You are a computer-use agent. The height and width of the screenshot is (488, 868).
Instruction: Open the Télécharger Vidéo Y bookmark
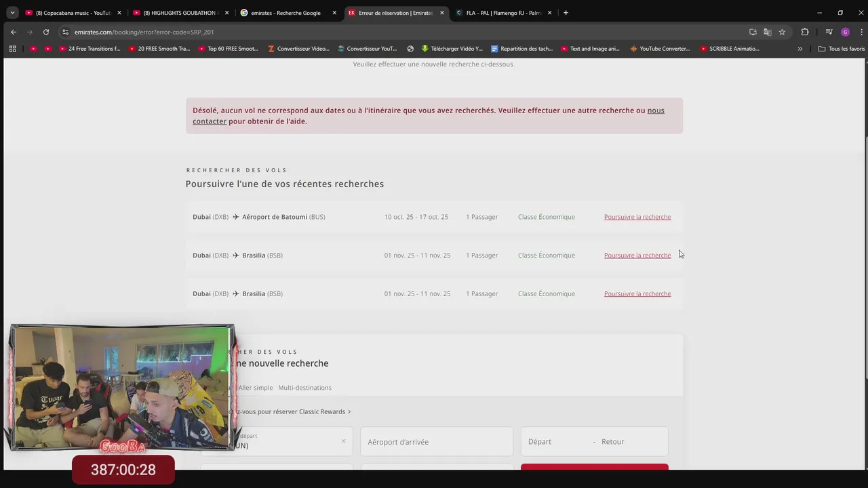(452, 49)
